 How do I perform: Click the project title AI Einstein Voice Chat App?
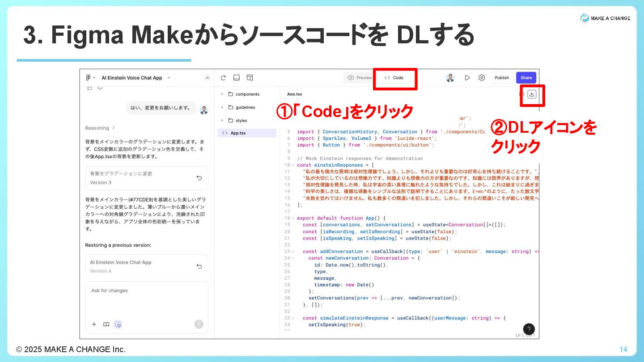coord(132,78)
